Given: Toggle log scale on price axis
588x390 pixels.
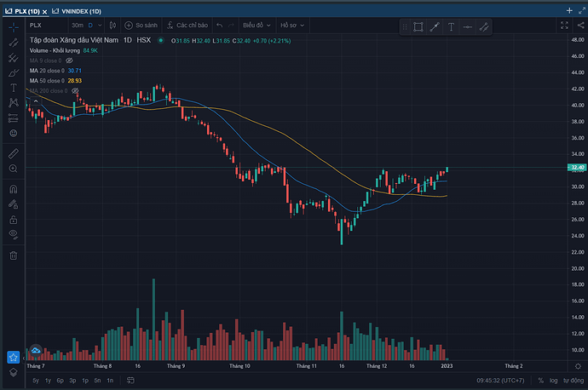Looking at the screenshot, I should click(x=553, y=381).
